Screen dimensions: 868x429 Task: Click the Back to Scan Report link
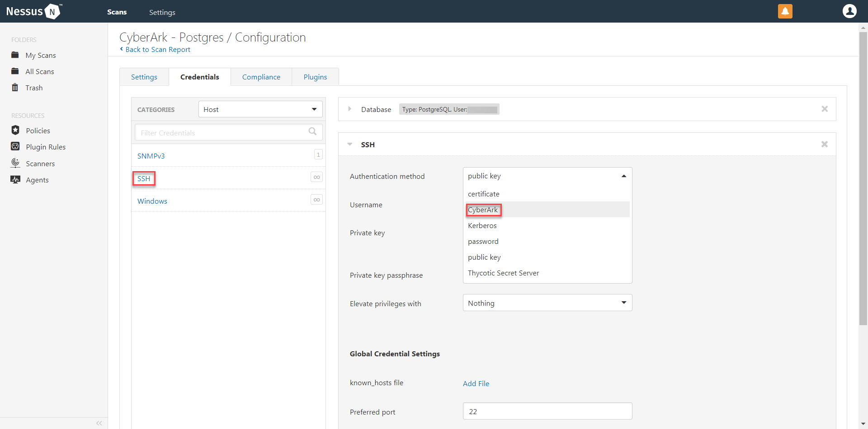click(157, 50)
